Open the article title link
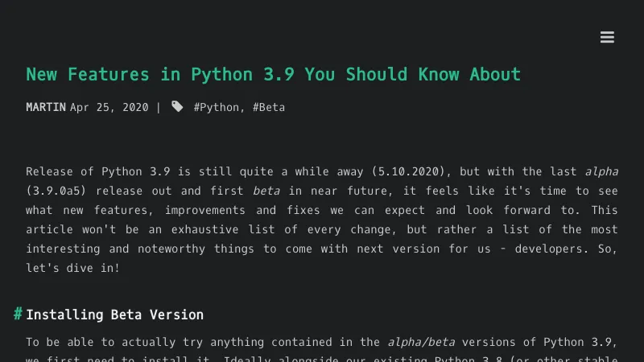The height and width of the screenshot is (362, 644). pyautogui.click(x=273, y=75)
